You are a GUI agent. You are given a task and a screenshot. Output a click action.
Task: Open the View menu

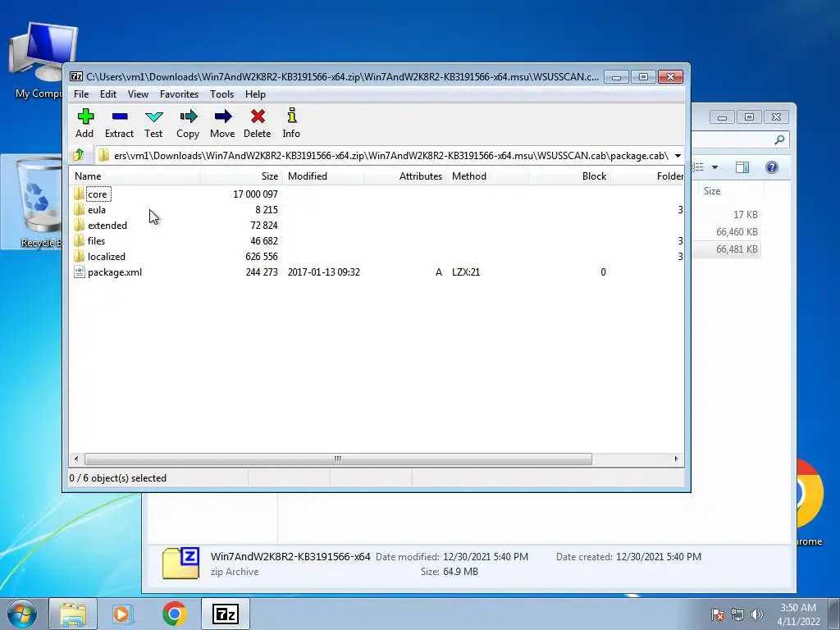138,94
